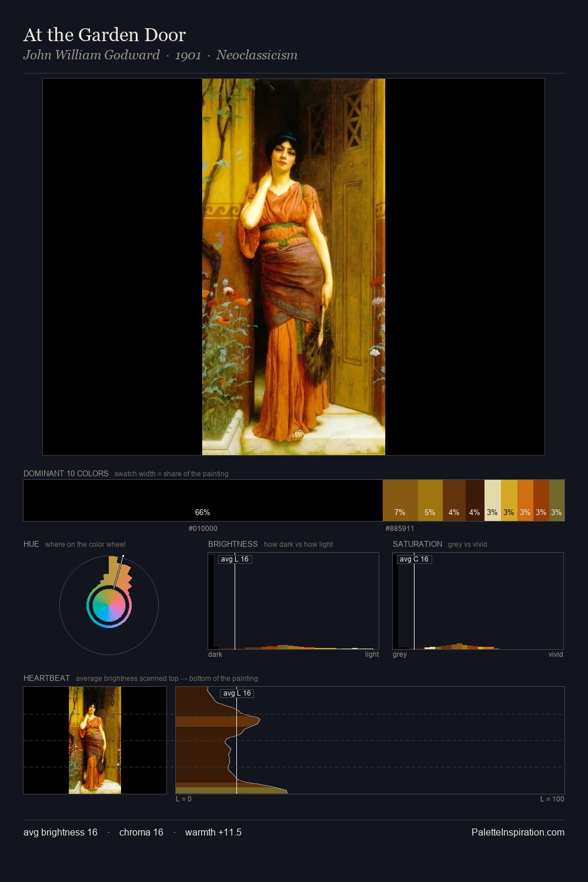588x882 pixels.
Task: Click the "vivid" axis label
Action: pos(556,654)
